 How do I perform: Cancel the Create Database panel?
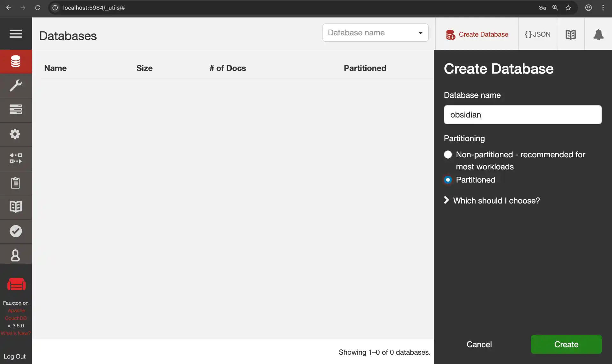click(479, 344)
